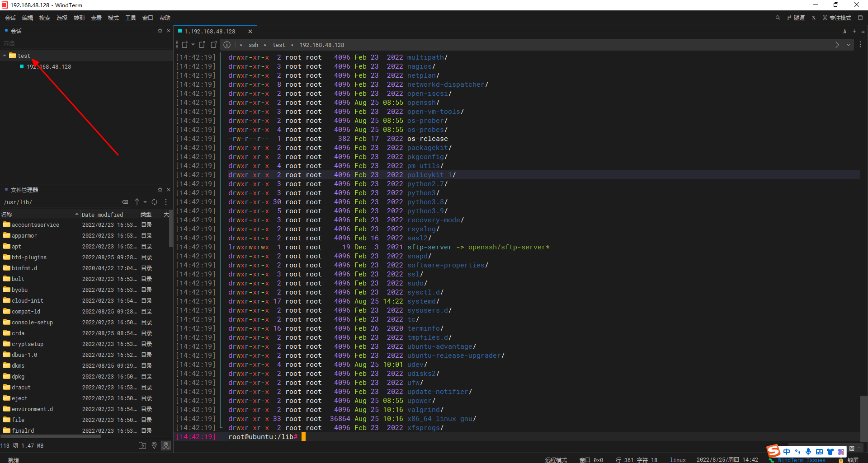Open the file manager more-options menu
This screenshot has height=463, width=868.
(166, 202)
